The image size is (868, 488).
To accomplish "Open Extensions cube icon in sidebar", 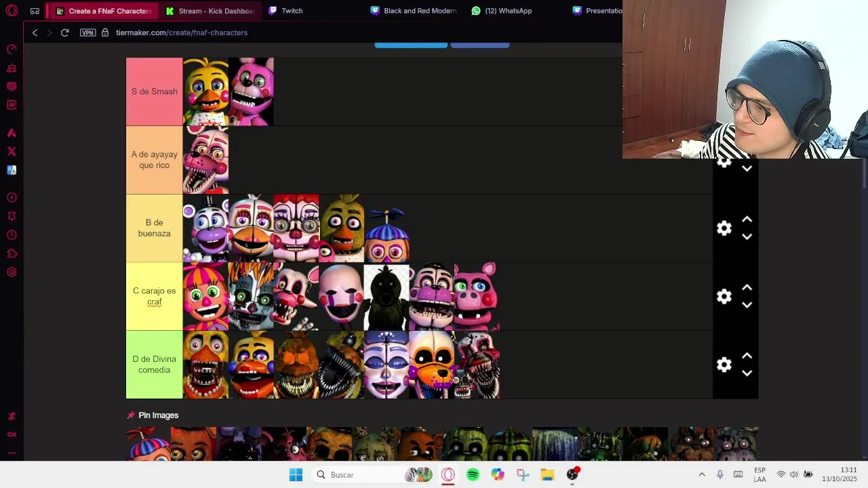I will point(12,253).
